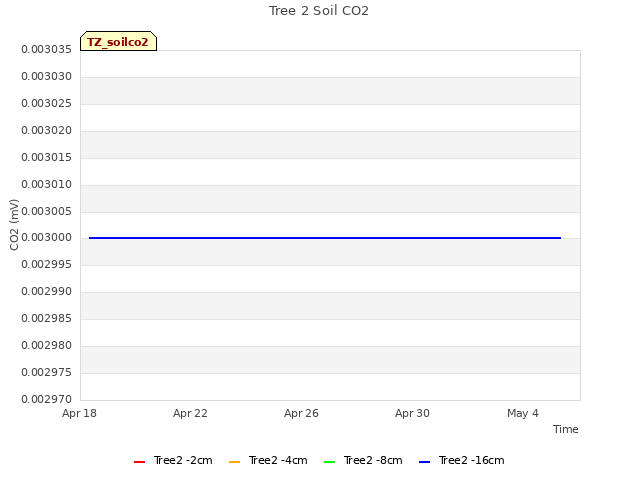The height and width of the screenshot is (480, 640).
Task: Click the blue Tree2 -16cm legend swatch
Action: (x=424, y=462)
